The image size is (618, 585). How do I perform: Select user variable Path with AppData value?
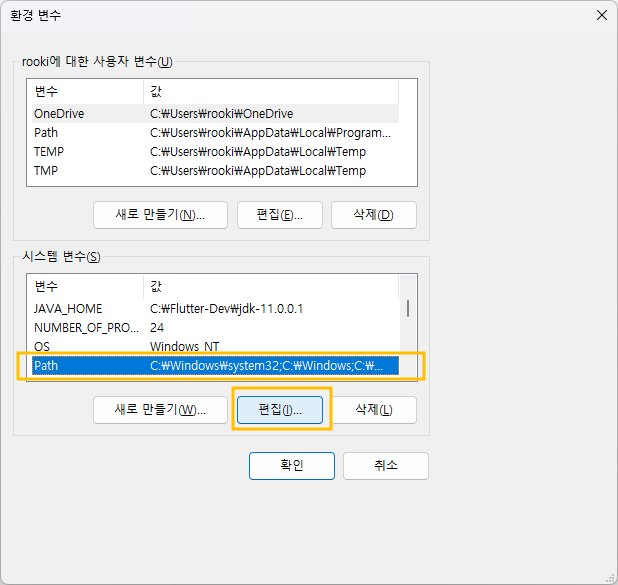(x=215, y=132)
